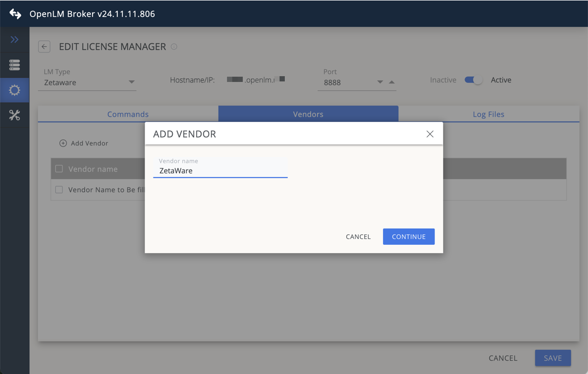Click the info icon beside Edit License Manager
The image size is (588, 374).
(174, 47)
